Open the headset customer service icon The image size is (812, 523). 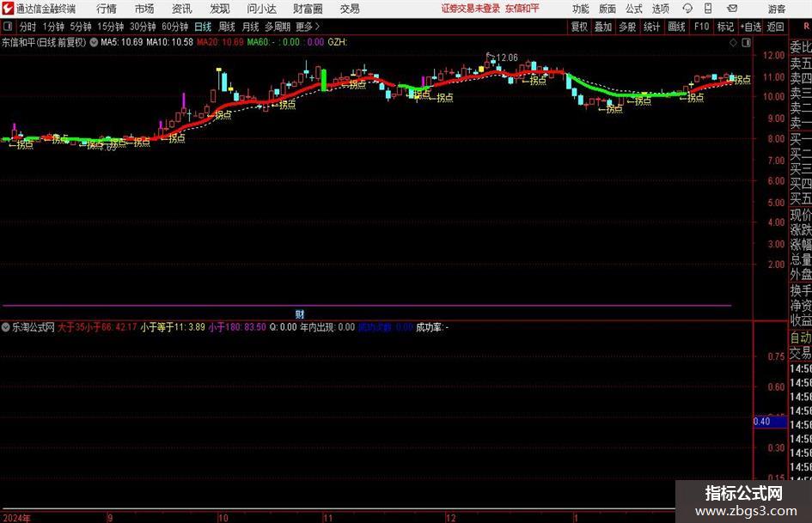[687, 9]
